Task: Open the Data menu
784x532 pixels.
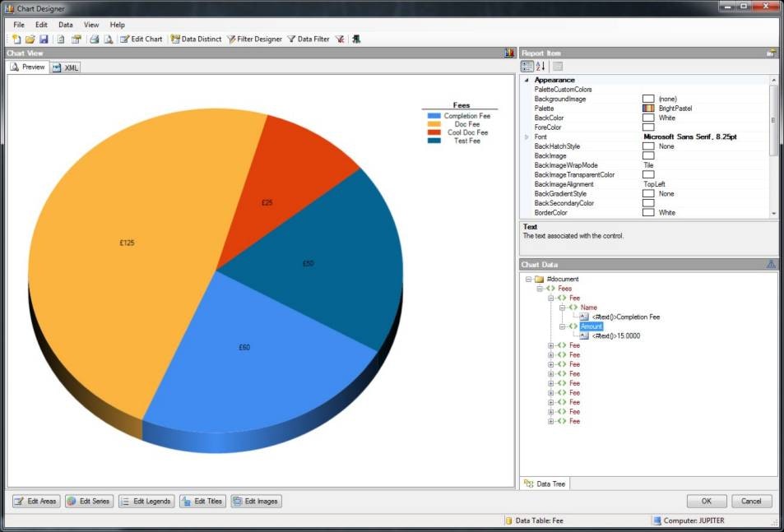Action: (x=65, y=24)
